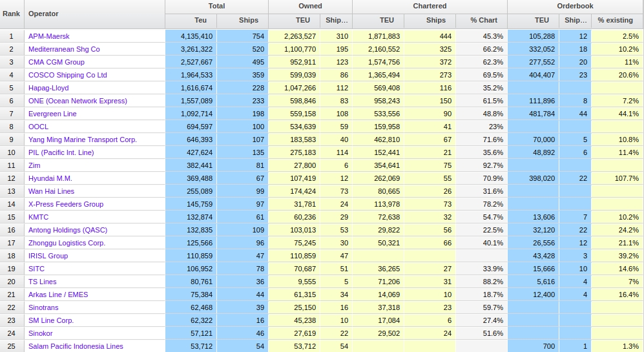The width and height of the screenshot is (644, 352).
Task: Select the chartered TEU cell 354,641
Action: pos(379,165)
